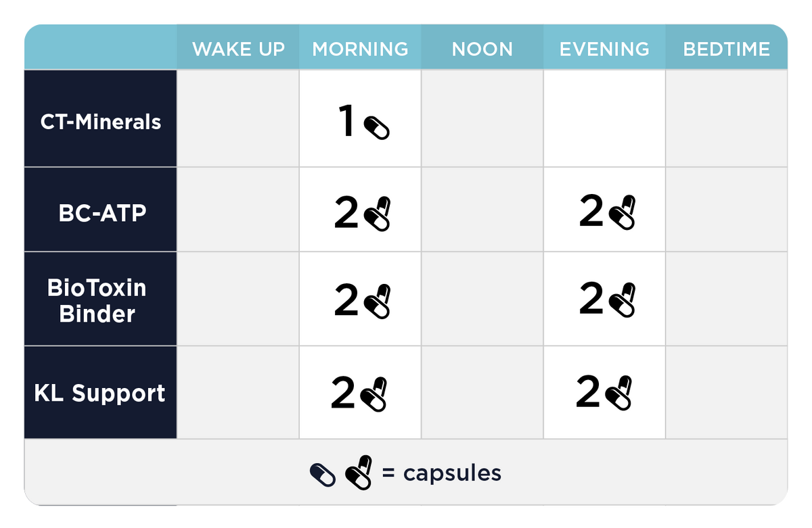Click the BioToxin Binder evening capsule icon
This screenshot has width=812, height=528.
click(623, 301)
